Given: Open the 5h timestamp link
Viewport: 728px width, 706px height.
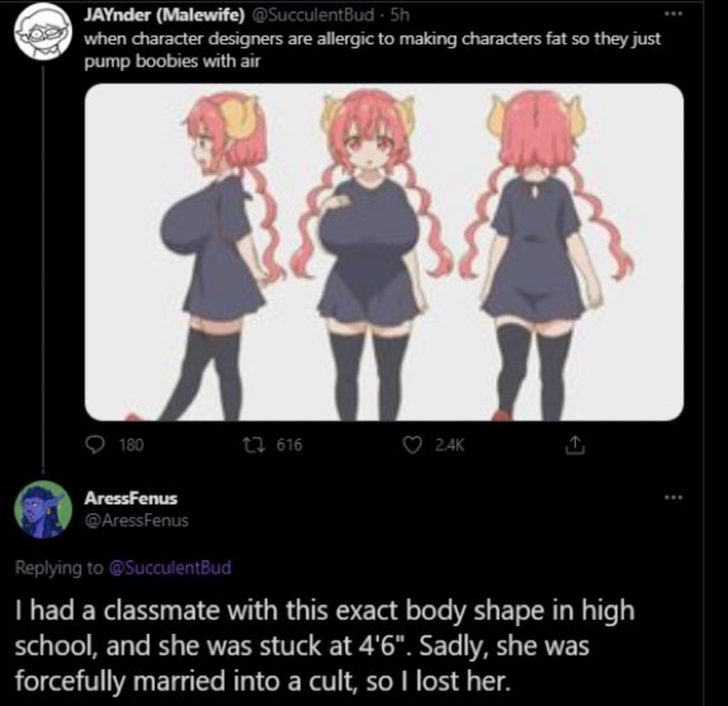Looking at the screenshot, I should (x=400, y=15).
